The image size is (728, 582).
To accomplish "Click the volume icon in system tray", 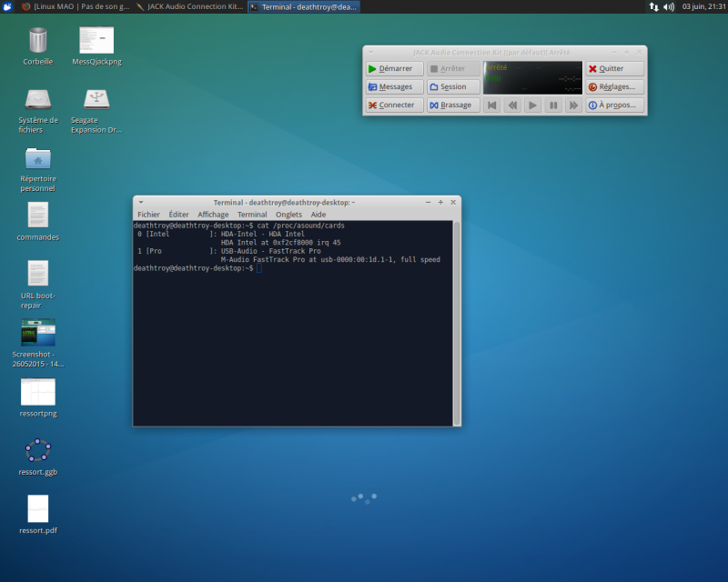I will pyautogui.click(x=669, y=6).
